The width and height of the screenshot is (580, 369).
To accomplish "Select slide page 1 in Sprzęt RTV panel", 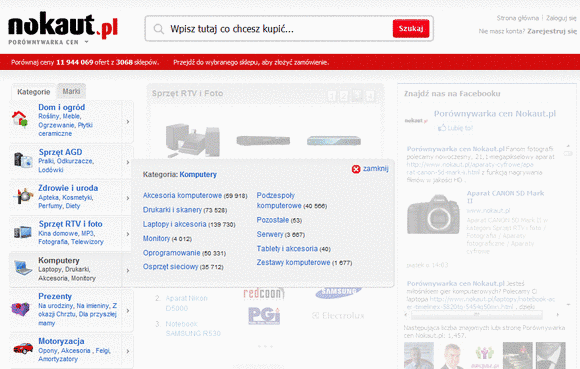I will (x=332, y=97).
